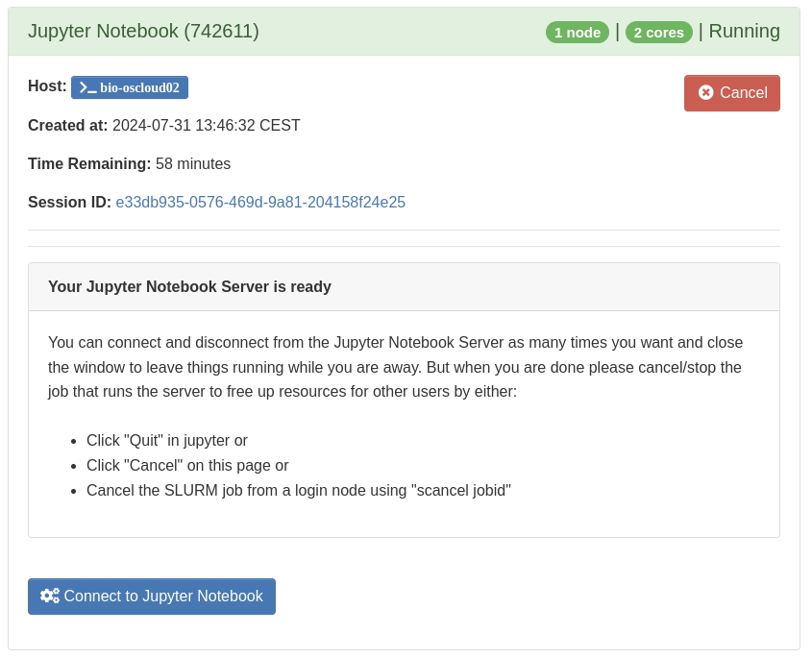Connect to Jupyter Notebook
This screenshot has height=658, width=812.
pyautogui.click(x=152, y=597)
